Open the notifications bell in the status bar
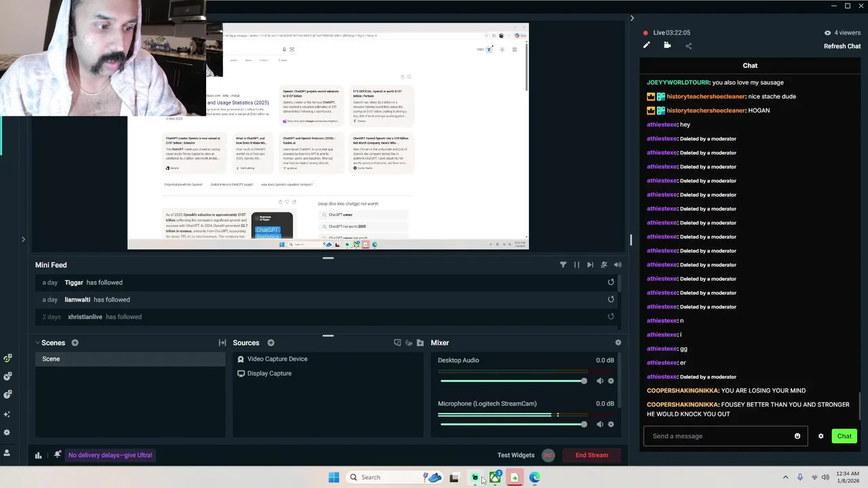 point(58,455)
